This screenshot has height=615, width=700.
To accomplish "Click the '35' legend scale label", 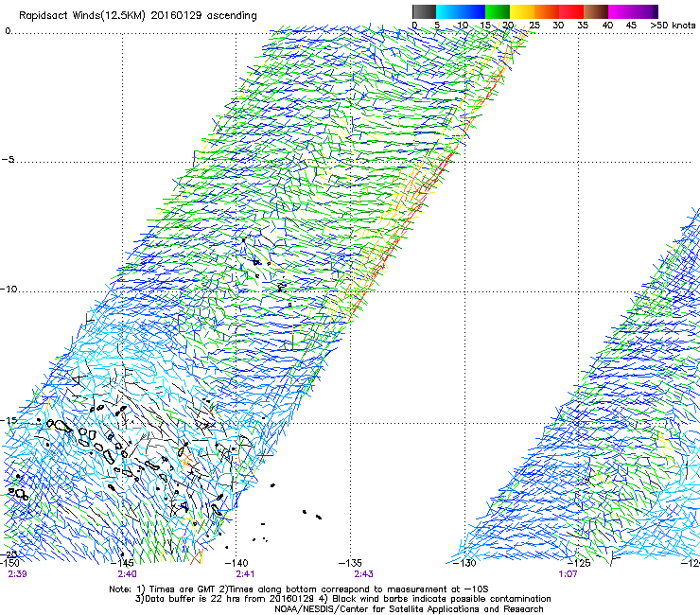I will point(583,26).
